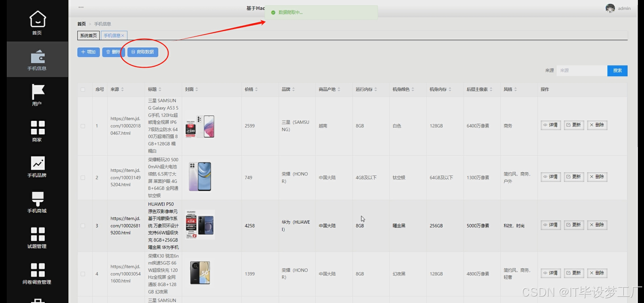Sort by 价格 column arrows
This screenshot has height=303, width=644.
click(x=256, y=89)
